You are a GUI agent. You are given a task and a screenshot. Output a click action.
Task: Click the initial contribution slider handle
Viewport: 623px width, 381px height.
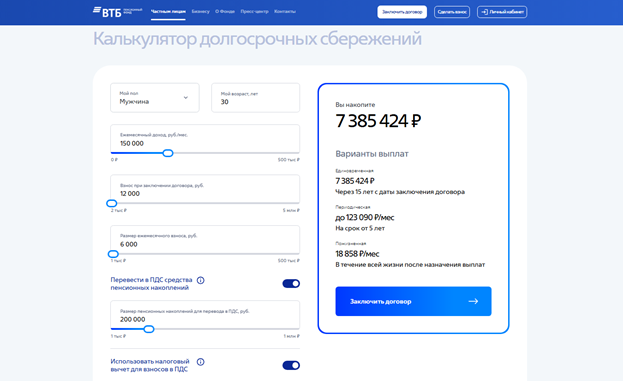coord(112,203)
